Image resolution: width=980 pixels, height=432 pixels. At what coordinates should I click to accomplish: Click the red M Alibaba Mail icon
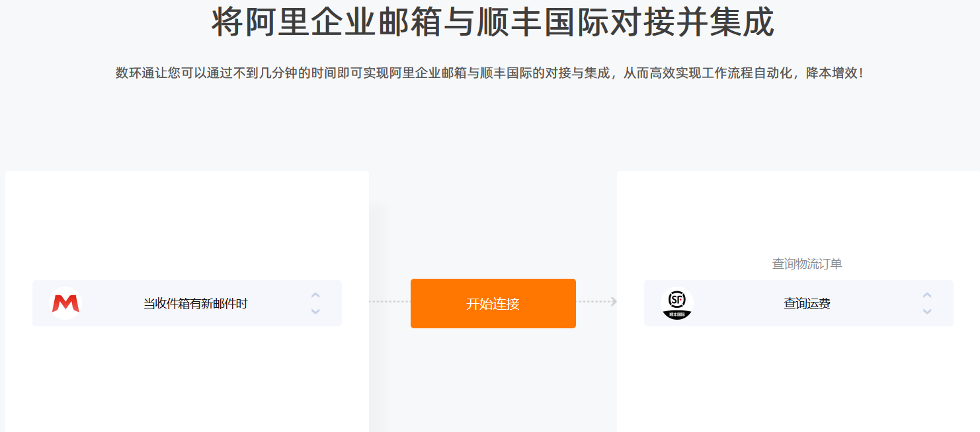65,303
